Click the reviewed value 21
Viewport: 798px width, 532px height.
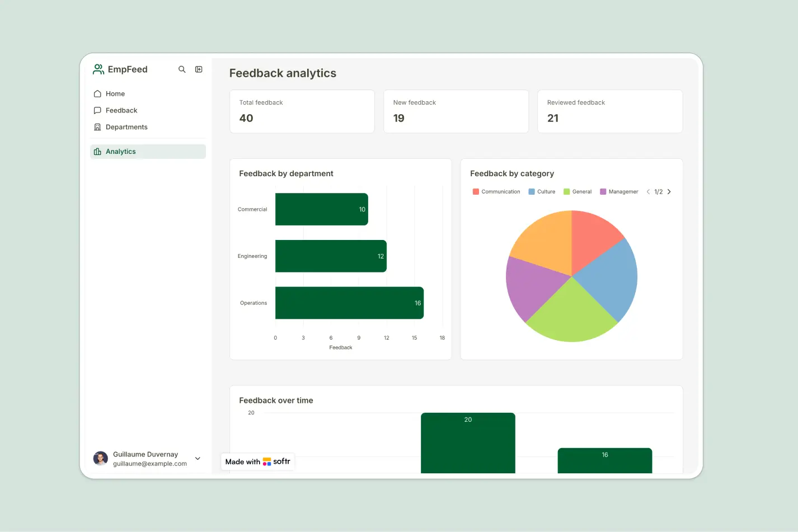(553, 118)
